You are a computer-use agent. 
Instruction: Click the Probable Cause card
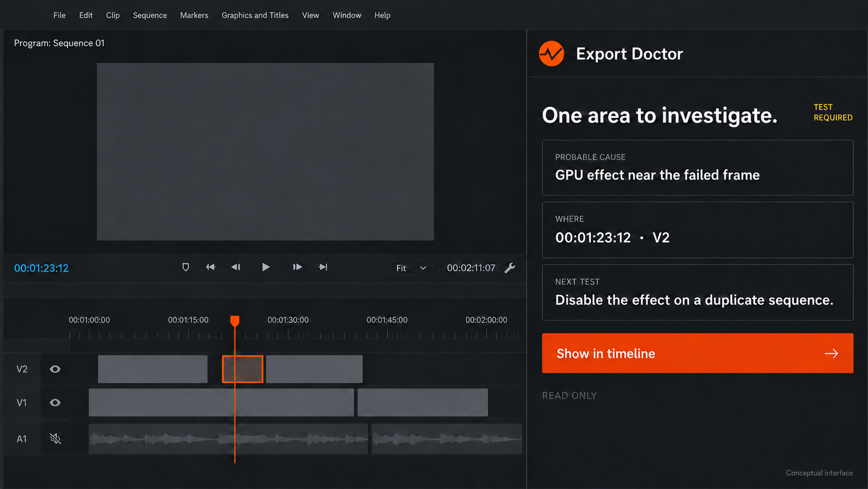698,168
